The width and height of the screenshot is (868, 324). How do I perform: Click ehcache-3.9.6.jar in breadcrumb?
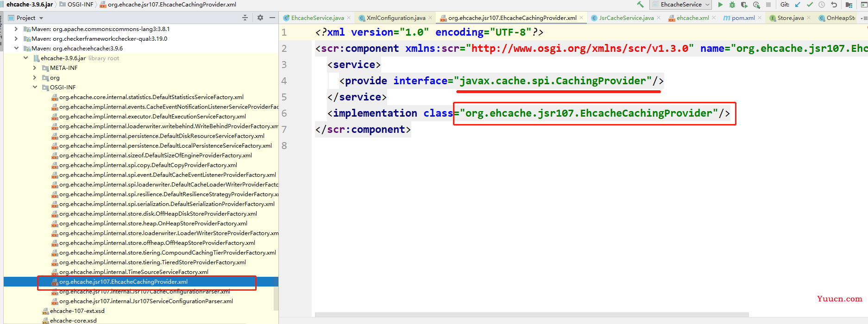pos(30,4)
